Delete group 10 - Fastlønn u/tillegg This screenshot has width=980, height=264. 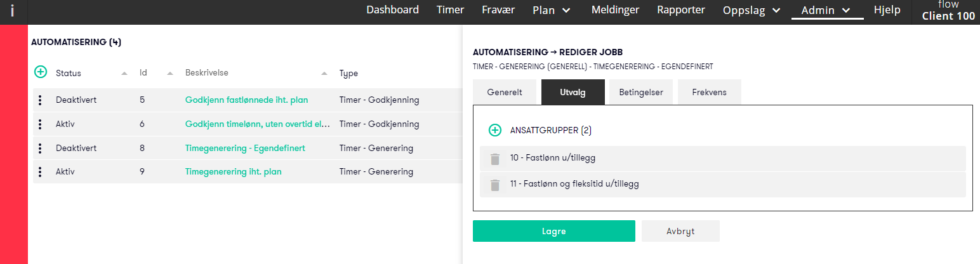point(495,159)
